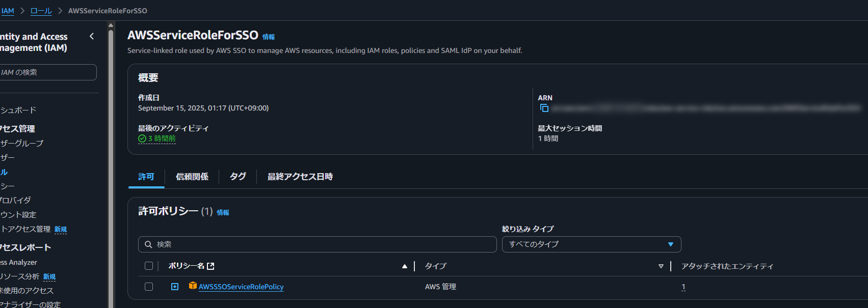Focus the IAM の検索 sidebar field
Screen dimensions: 868x308
(x=47, y=72)
